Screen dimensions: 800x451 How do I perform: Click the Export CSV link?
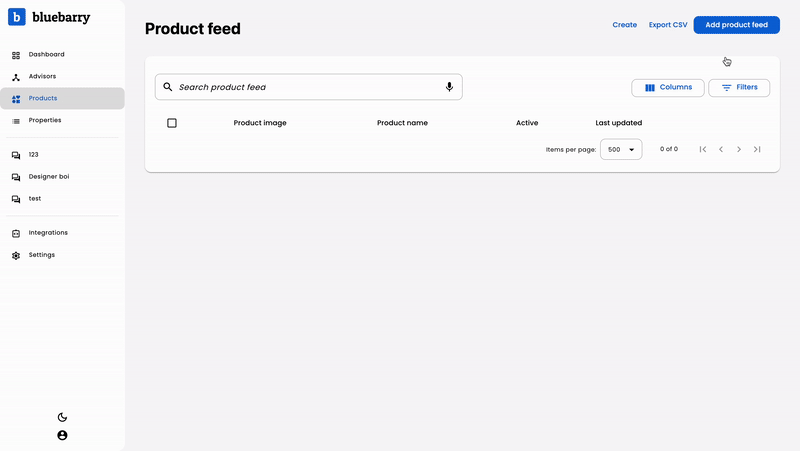[668, 25]
